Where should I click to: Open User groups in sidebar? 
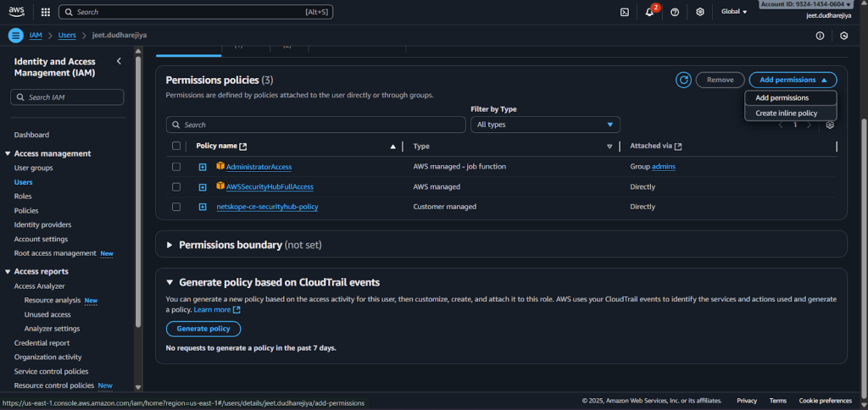(x=34, y=169)
